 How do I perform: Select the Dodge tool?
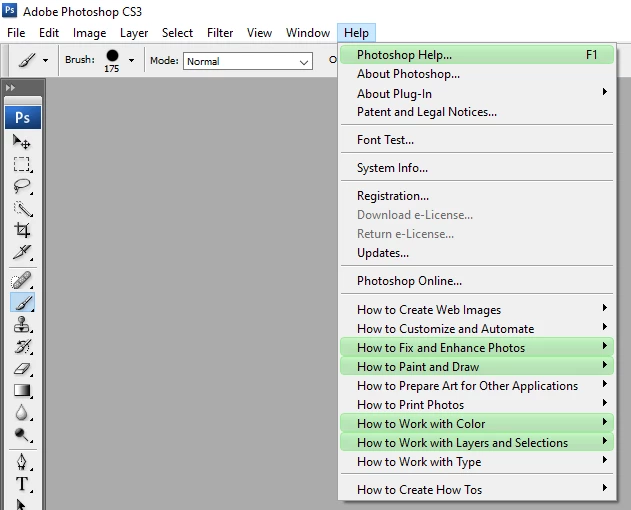pyautogui.click(x=22, y=435)
